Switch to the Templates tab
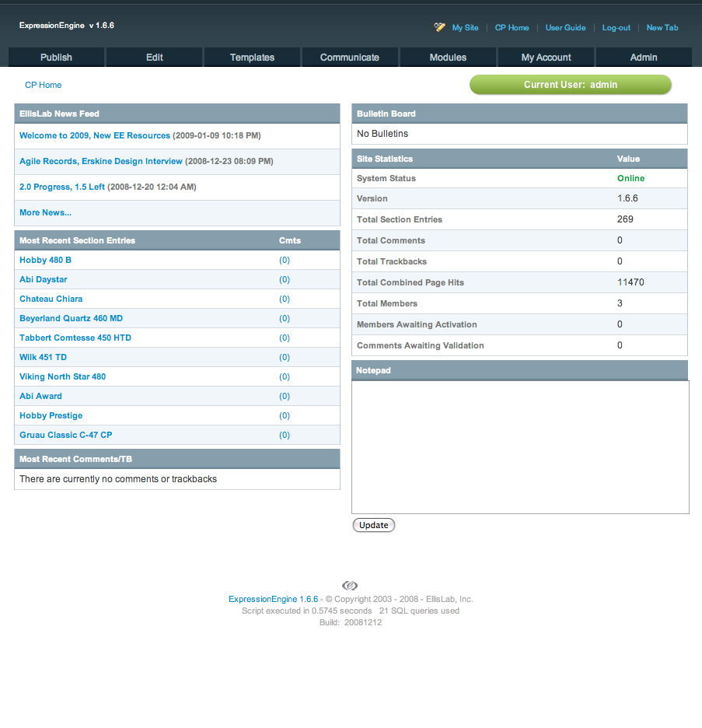 pos(252,57)
